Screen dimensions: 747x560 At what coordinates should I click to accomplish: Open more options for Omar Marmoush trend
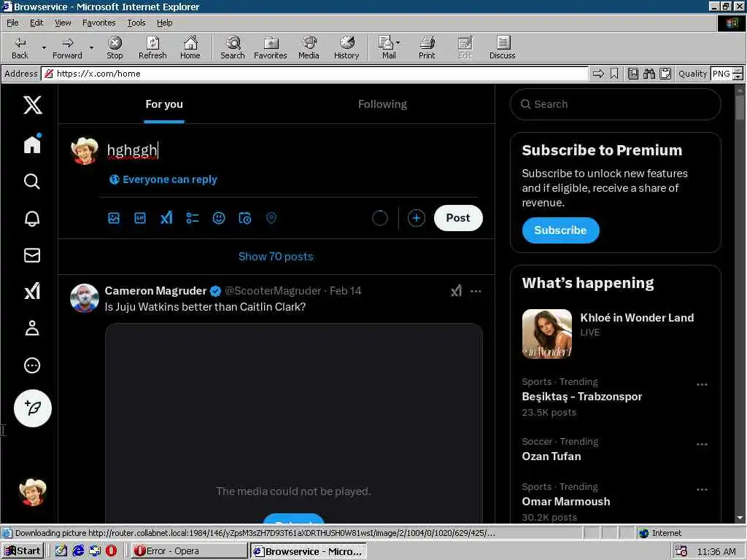tap(702, 489)
